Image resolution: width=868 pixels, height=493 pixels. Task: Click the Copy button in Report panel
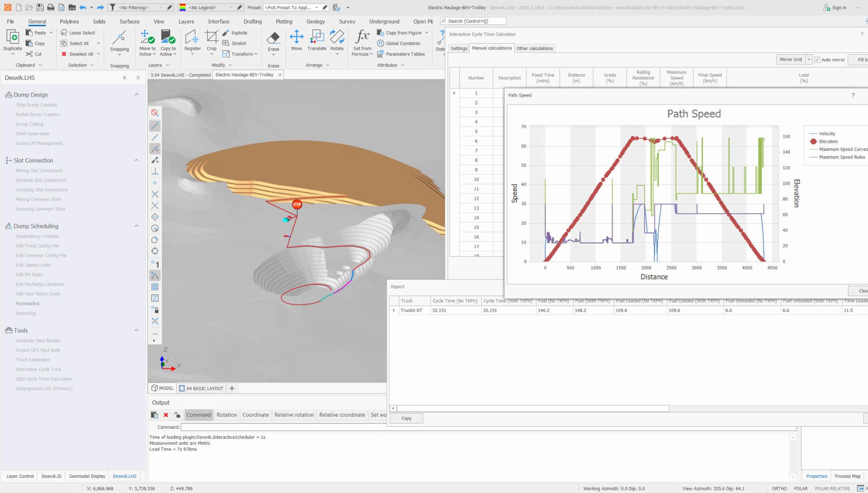click(x=406, y=418)
